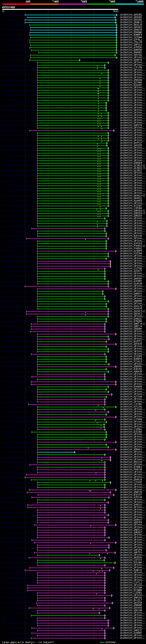Select hit UniRef100_Q3TIW9
The height and width of the screenshot is (644, 146).
pos(131,588)
